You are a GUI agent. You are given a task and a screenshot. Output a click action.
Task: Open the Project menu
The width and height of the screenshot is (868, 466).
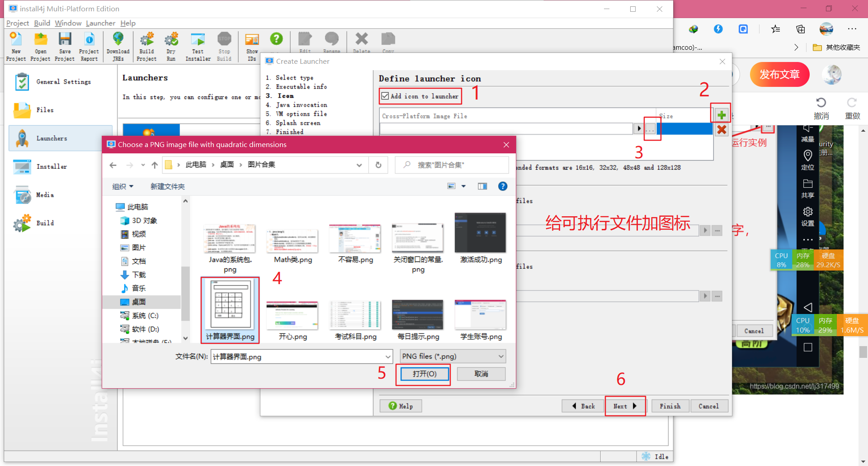[17, 23]
